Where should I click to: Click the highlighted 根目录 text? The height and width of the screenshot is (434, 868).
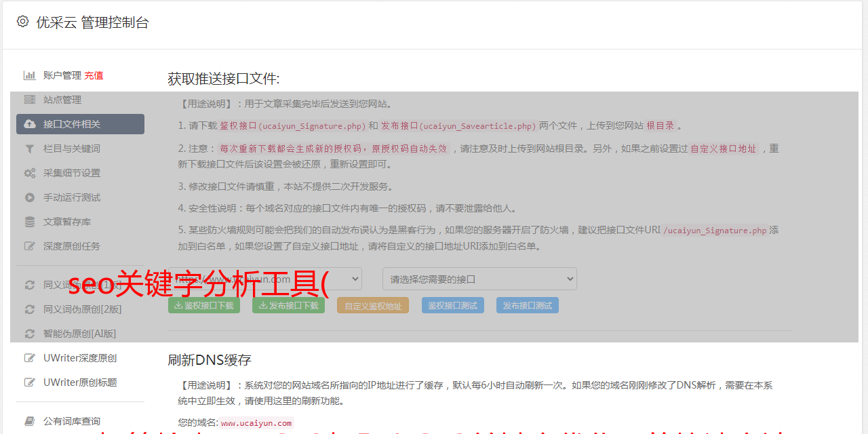tap(660, 125)
